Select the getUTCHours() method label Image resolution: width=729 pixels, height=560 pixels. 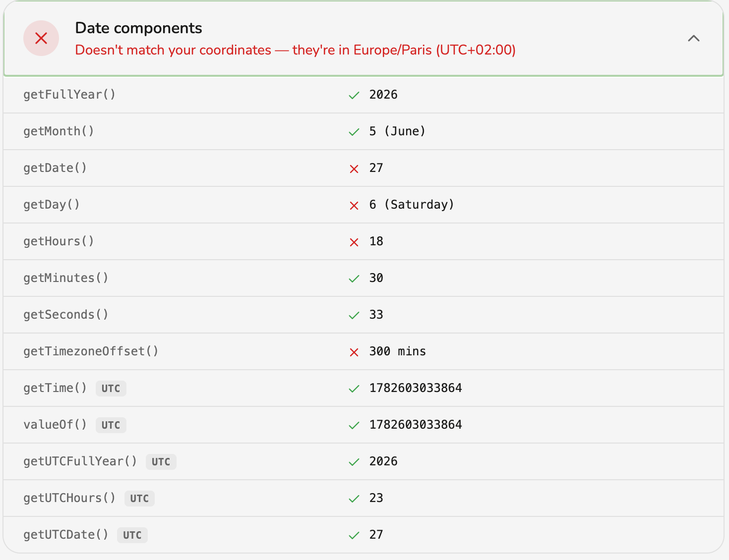[x=69, y=498]
